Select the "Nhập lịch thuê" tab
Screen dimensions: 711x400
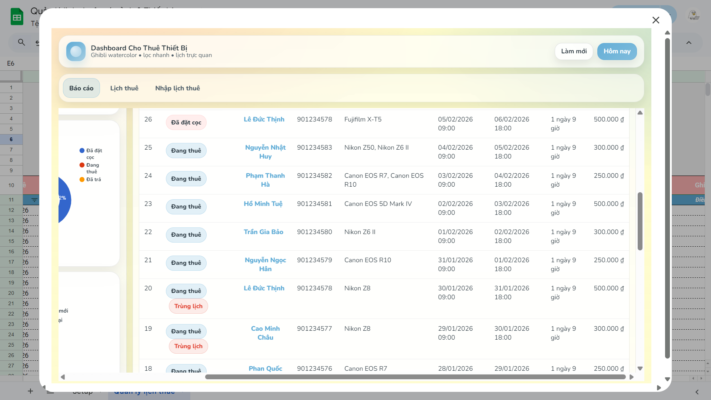coord(177,88)
